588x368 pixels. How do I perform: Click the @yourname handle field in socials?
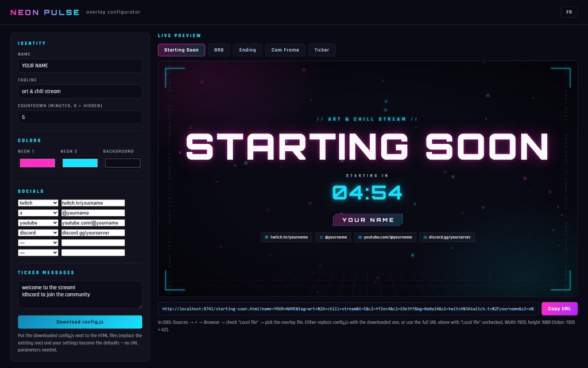click(x=93, y=213)
